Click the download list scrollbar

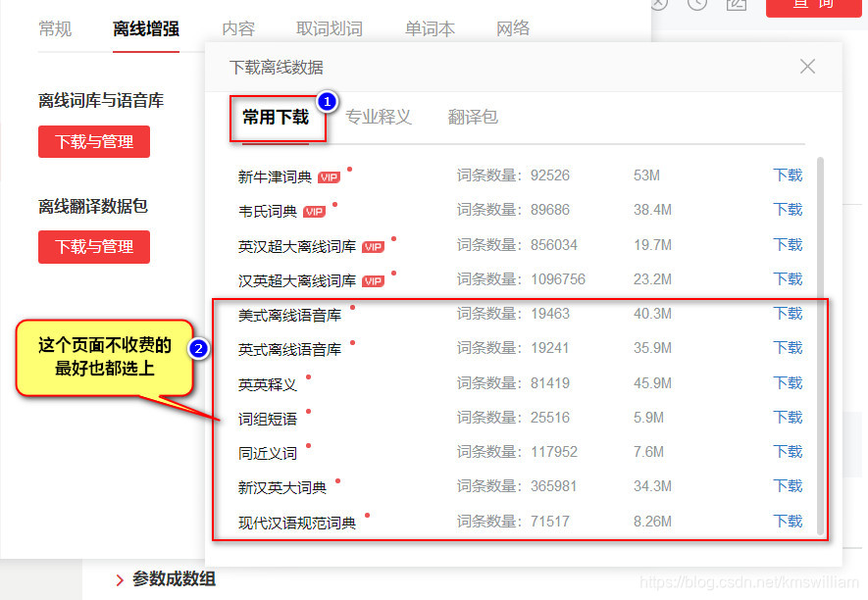tap(820, 345)
